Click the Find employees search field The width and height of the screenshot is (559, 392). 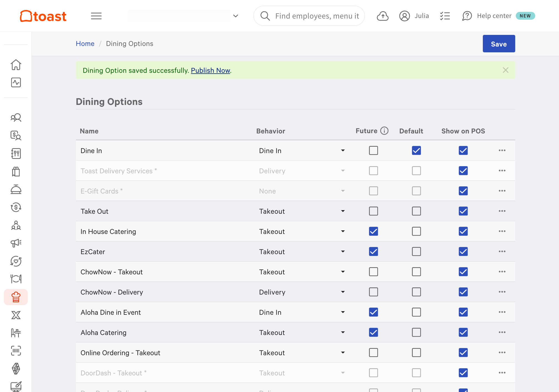(309, 16)
